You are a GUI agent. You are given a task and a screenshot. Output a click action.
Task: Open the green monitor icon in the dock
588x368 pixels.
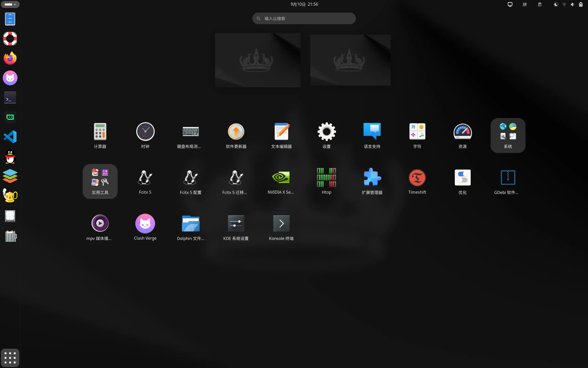click(10, 117)
